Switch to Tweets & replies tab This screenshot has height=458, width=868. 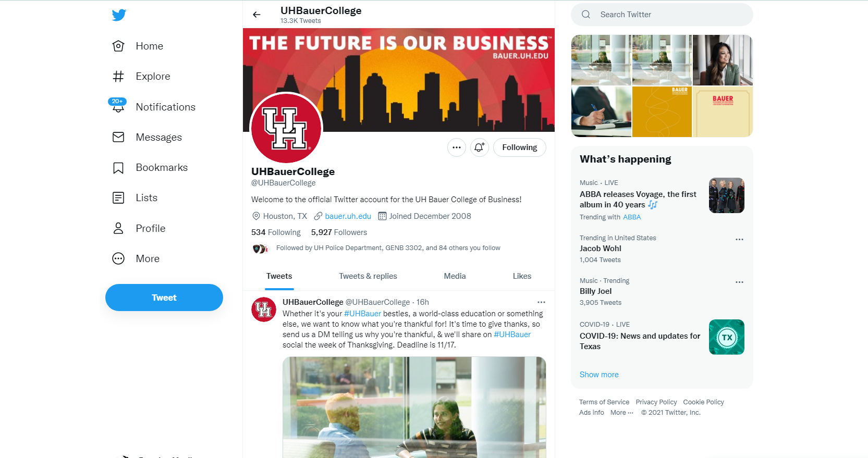[368, 276]
